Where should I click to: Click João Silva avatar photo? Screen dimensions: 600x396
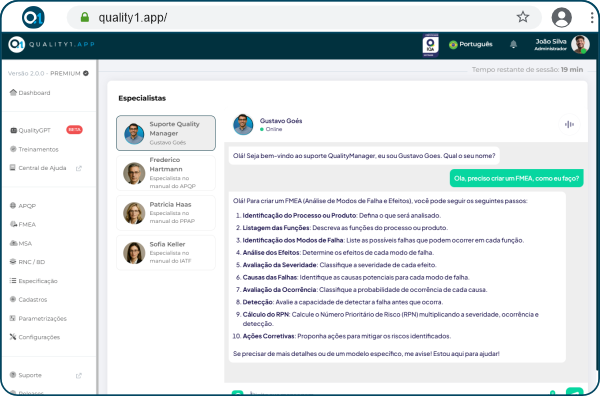[580, 44]
